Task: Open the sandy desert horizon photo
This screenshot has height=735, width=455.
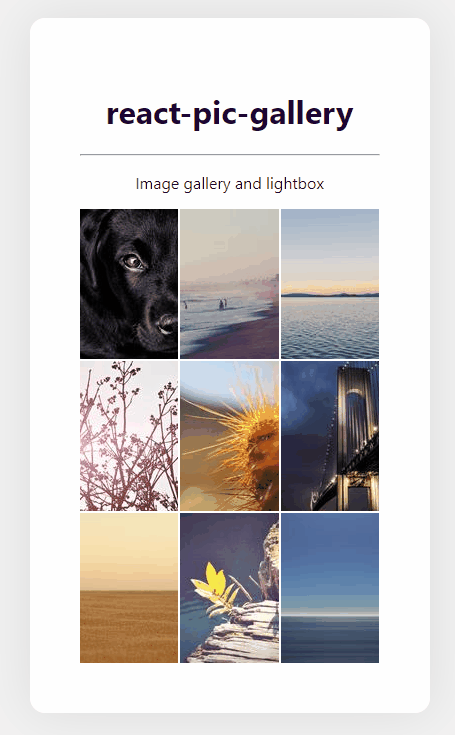Action: pos(129,588)
